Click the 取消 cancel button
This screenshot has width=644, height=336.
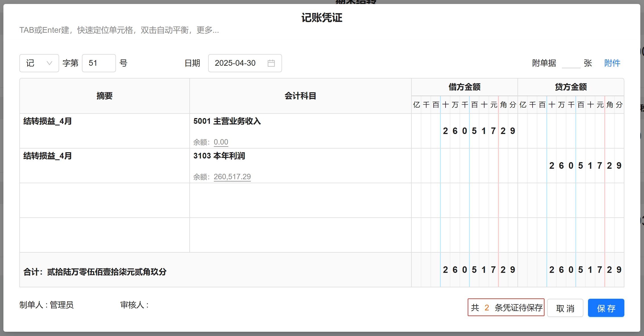click(x=565, y=308)
